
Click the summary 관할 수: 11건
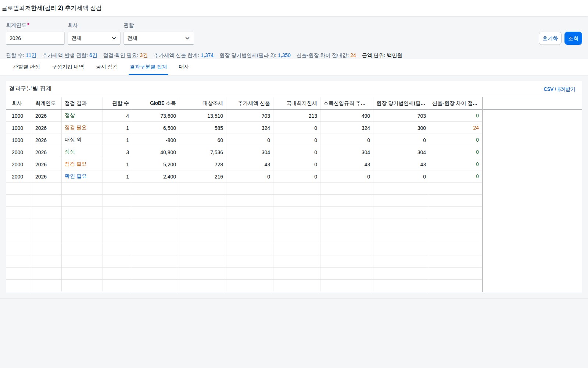click(21, 55)
